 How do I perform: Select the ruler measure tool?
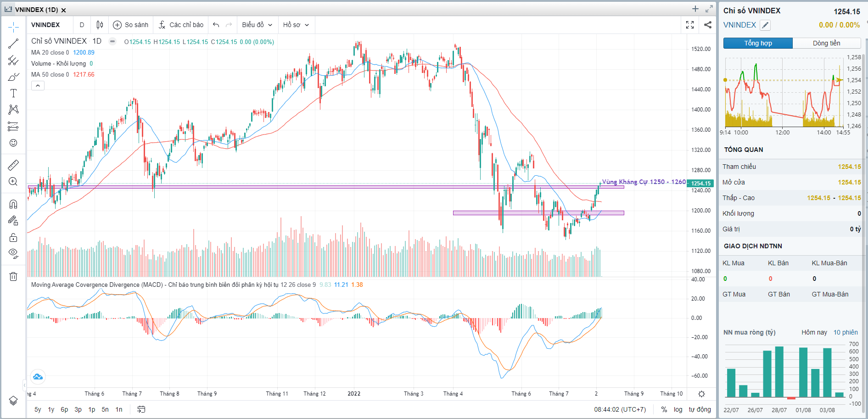(x=13, y=165)
